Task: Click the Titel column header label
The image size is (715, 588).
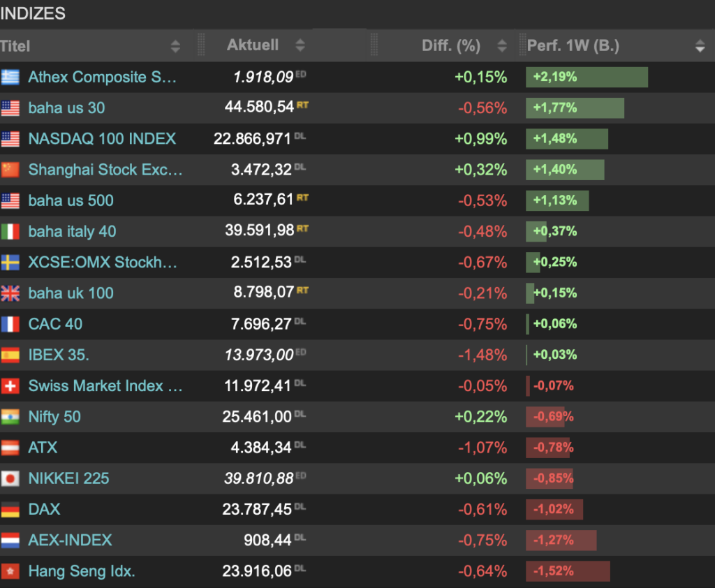Action: point(15,46)
